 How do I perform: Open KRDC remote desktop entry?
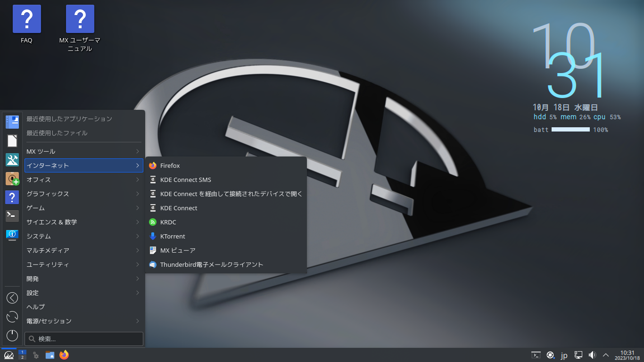pyautogui.click(x=226, y=222)
